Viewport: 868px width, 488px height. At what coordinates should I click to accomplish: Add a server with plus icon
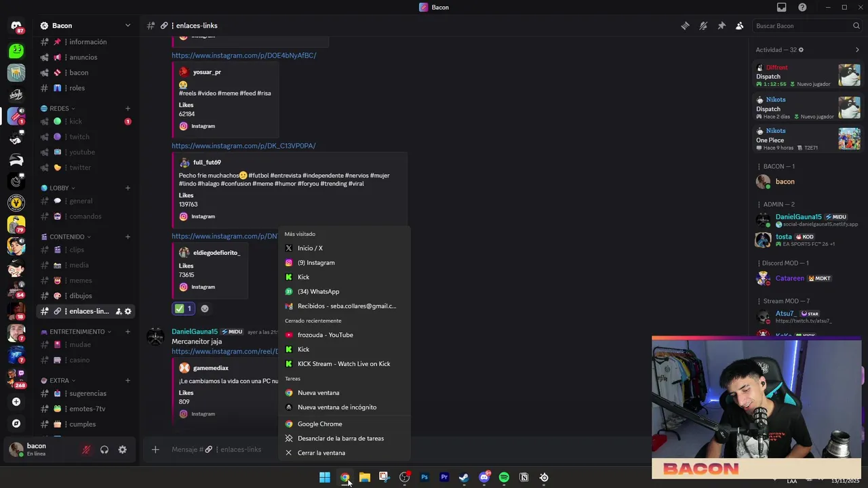[16, 402]
